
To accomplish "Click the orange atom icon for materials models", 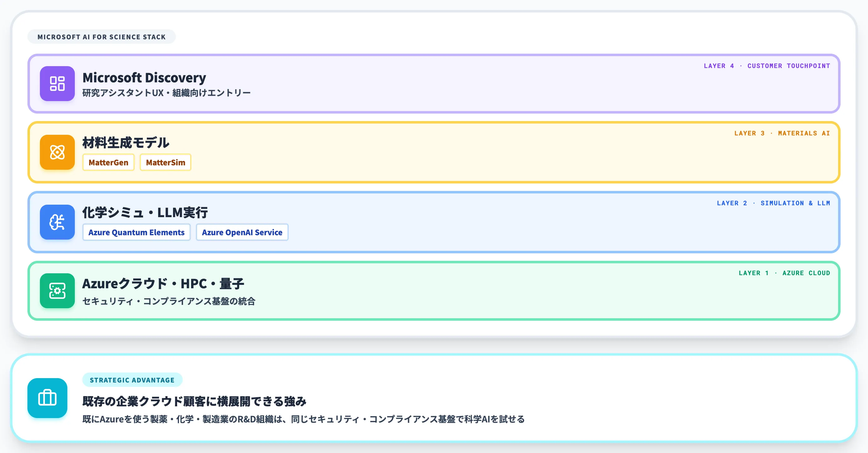I will [x=57, y=152].
